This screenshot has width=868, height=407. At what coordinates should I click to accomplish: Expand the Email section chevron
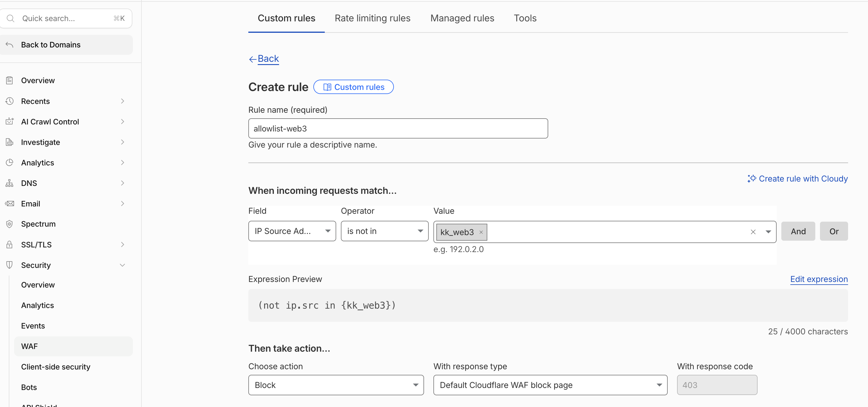[x=122, y=203]
